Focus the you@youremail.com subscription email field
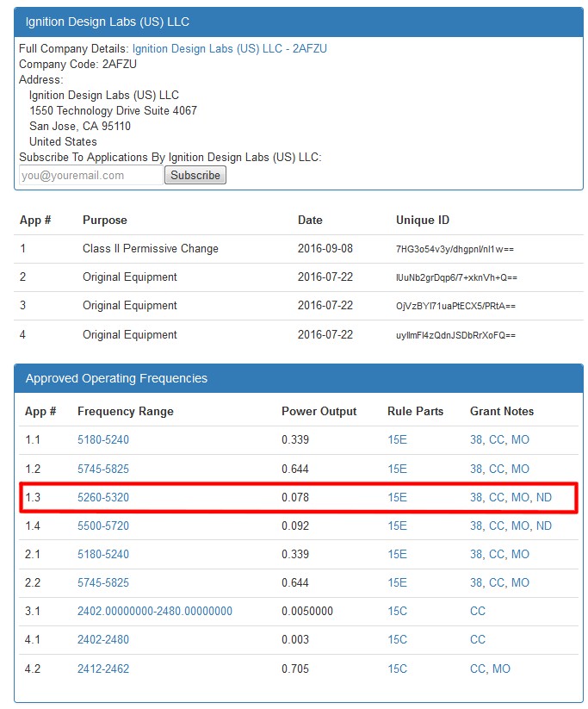The height and width of the screenshot is (709, 588). click(91, 175)
